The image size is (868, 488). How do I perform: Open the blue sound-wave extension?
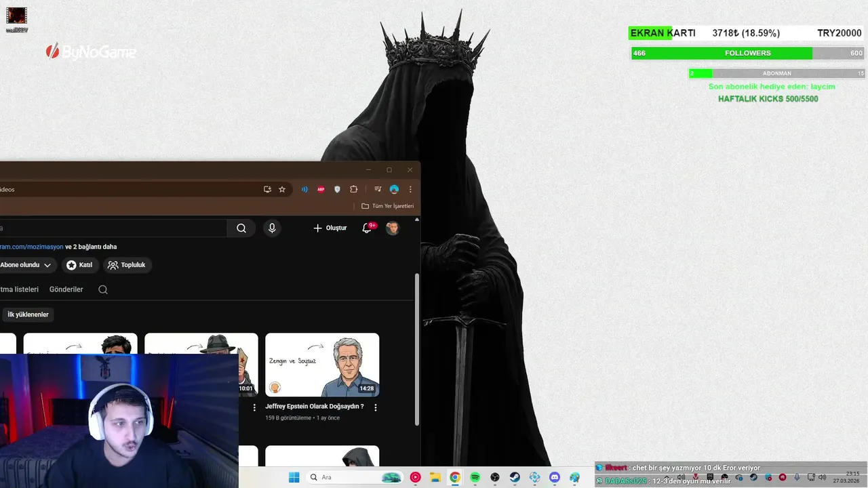point(304,189)
